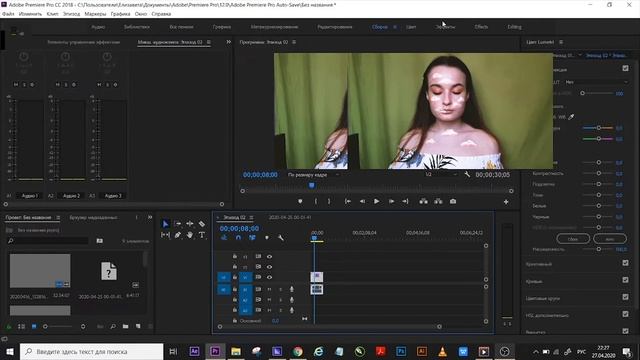Screen dimensions: 640x360
Task: Export frame with camera icon
Action: tap(453, 201)
